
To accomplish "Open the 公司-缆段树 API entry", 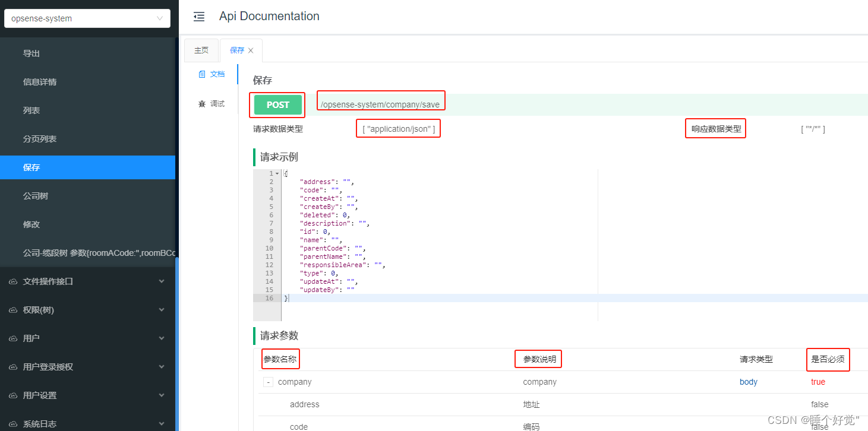I will tap(87, 253).
